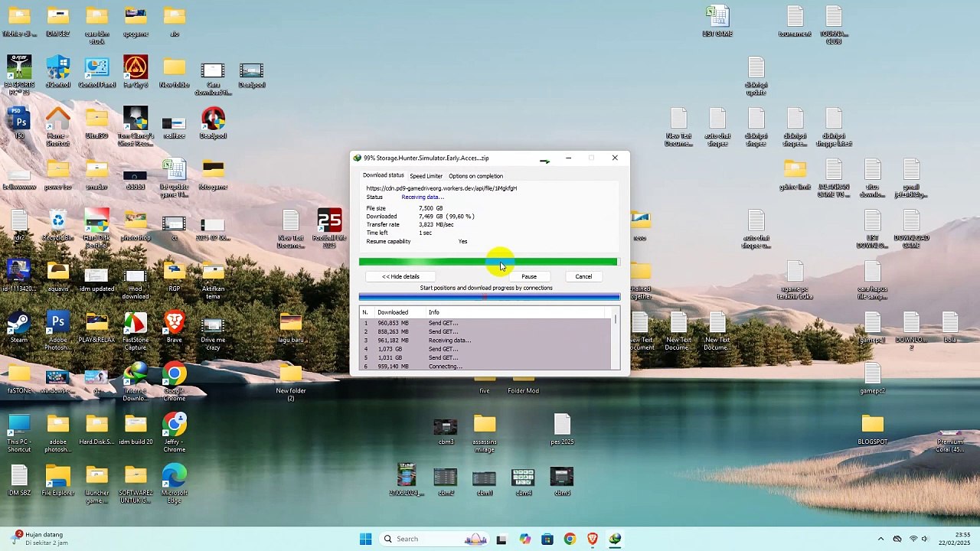
Task: Click the green download progress bar
Action: click(x=488, y=262)
